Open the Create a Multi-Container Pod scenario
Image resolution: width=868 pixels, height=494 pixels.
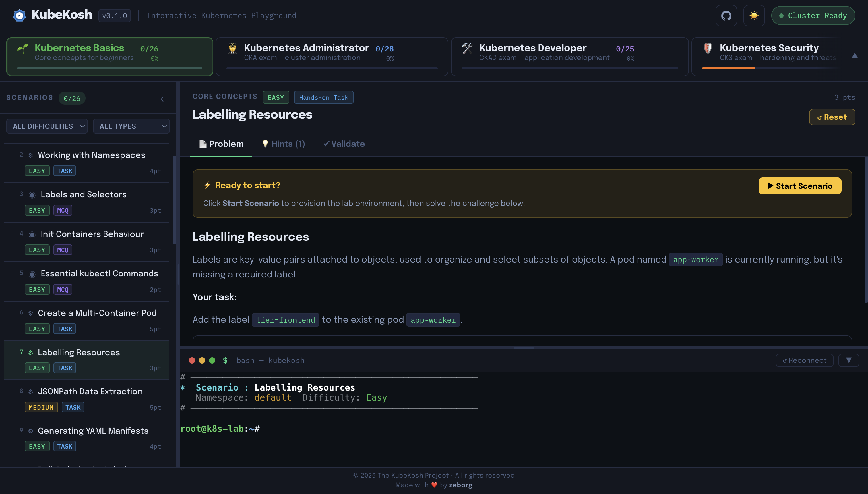(86, 321)
